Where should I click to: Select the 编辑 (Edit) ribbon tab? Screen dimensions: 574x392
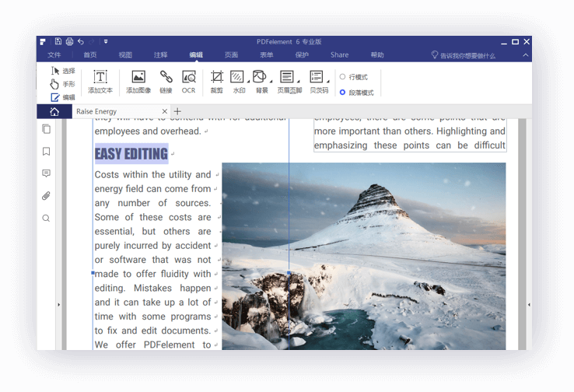[x=196, y=55]
